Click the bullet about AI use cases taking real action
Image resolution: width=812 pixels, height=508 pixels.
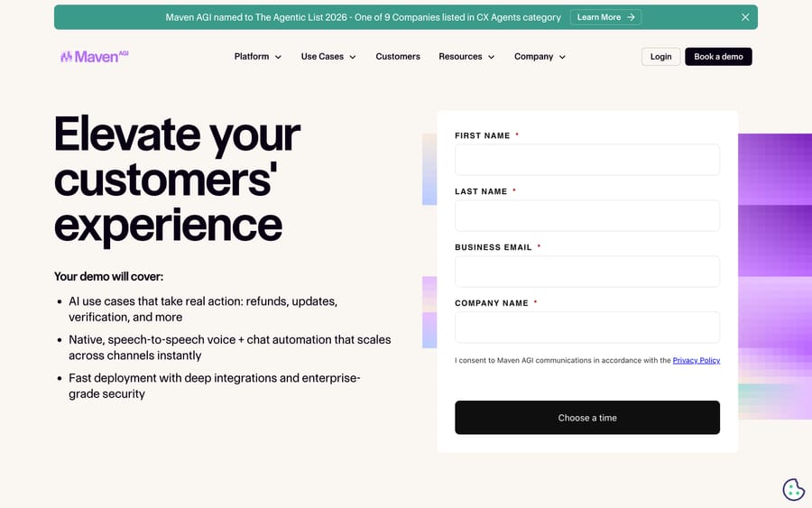click(203, 309)
